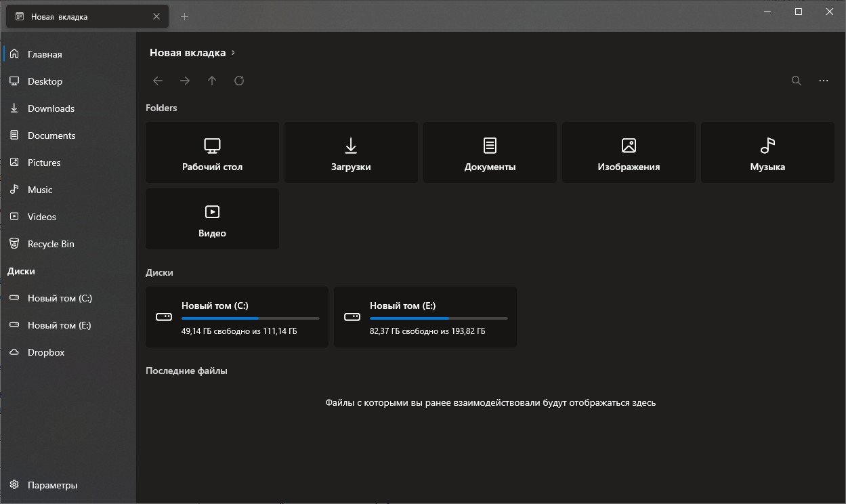Refresh the current view
The image size is (846, 504).
pos(239,81)
